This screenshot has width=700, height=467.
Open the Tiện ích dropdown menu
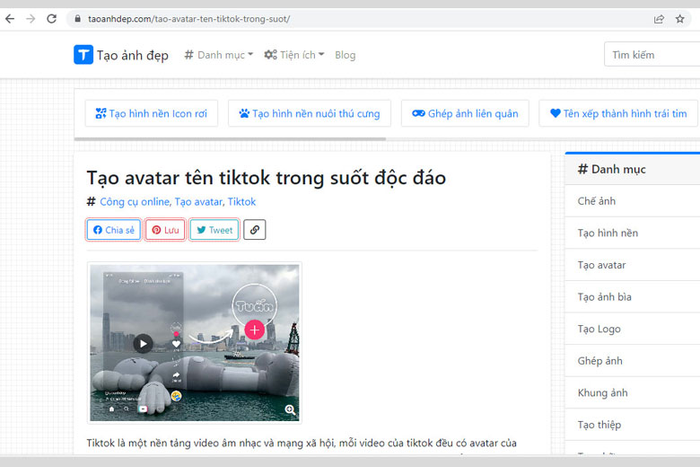294,55
